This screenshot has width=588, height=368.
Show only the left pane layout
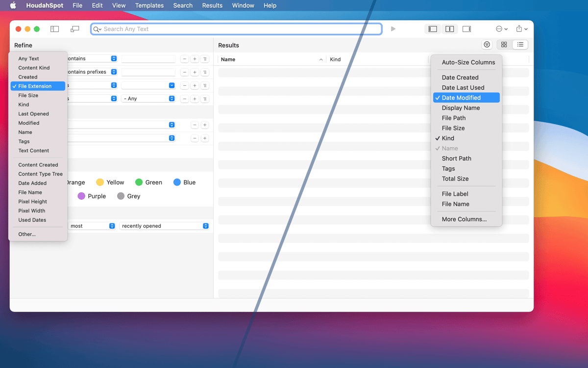(432, 29)
